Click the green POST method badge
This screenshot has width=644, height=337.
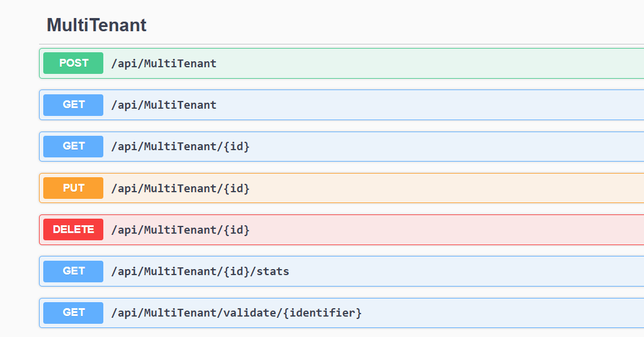point(73,63)
